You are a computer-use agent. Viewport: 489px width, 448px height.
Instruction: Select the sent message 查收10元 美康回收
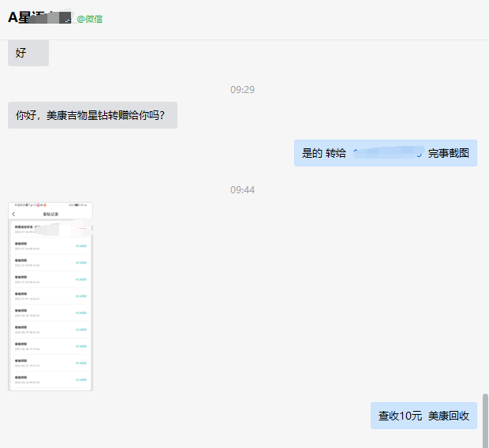[x=424, y=416]
